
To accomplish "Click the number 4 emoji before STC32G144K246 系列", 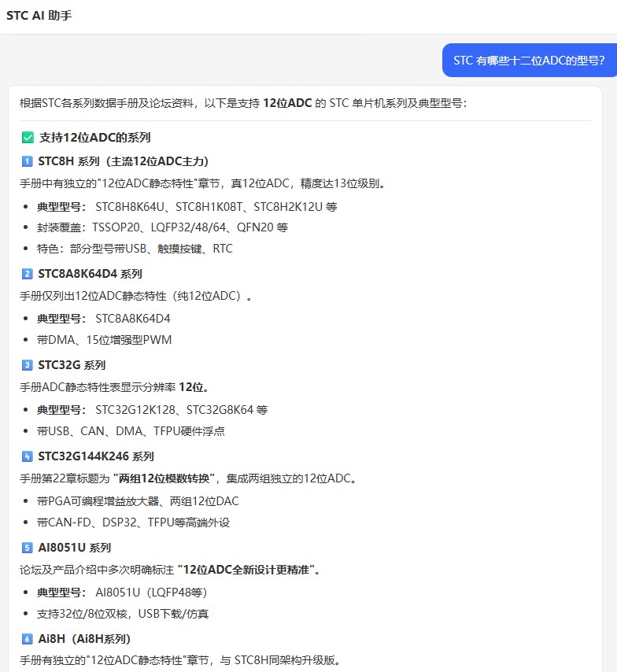I will pyautogui.click(x=27, y=456).
